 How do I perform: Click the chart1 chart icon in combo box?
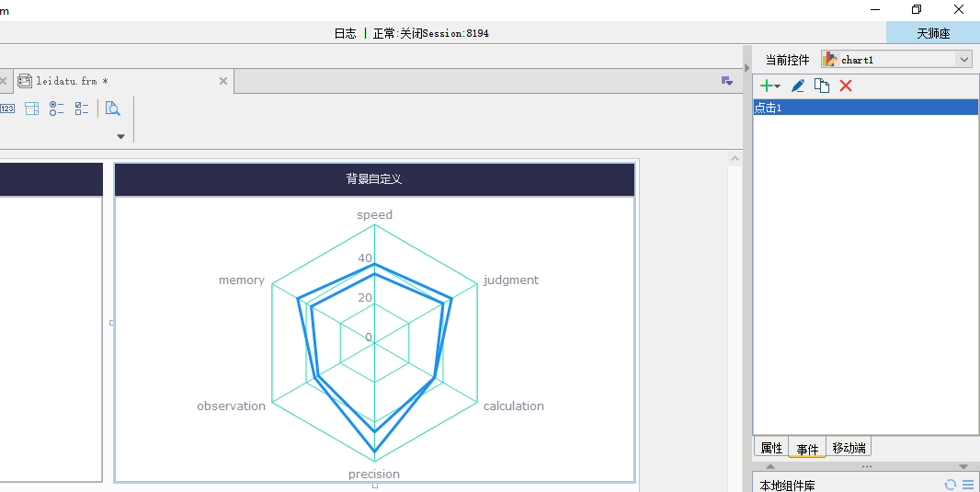click(830, 60)
